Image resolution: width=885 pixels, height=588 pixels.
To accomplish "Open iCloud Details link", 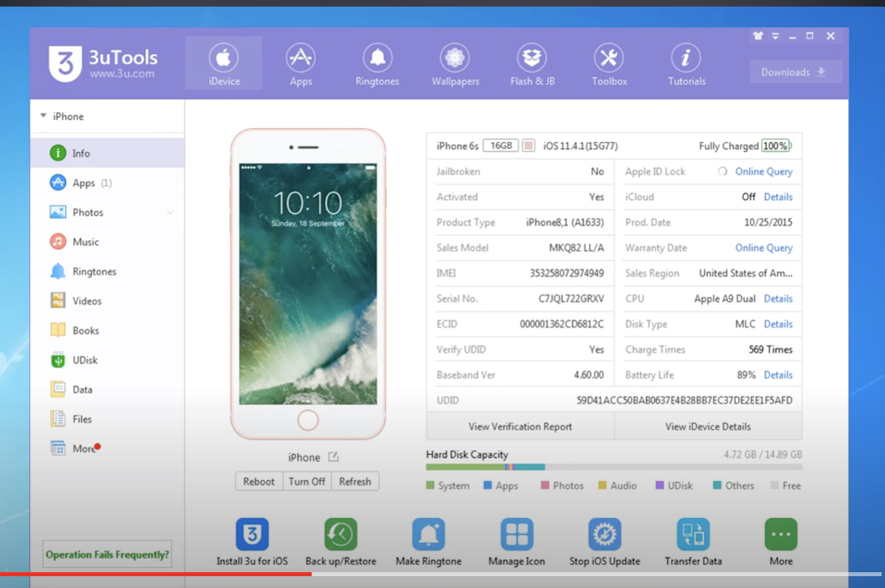I will (x=778, y=196).
